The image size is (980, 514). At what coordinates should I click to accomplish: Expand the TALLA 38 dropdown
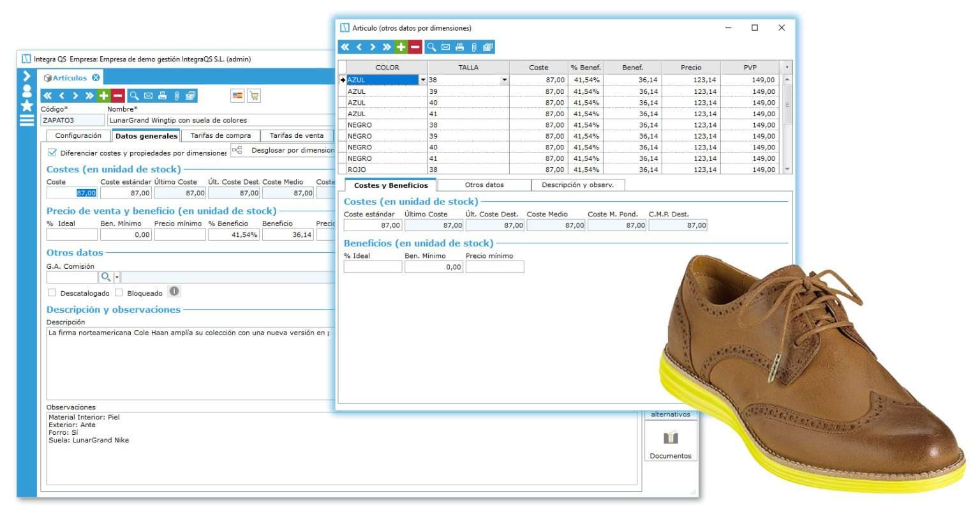[504, 79]
